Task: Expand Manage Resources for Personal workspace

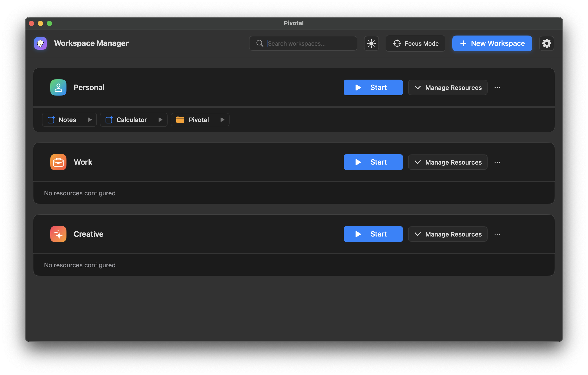Action: point(448,87)
